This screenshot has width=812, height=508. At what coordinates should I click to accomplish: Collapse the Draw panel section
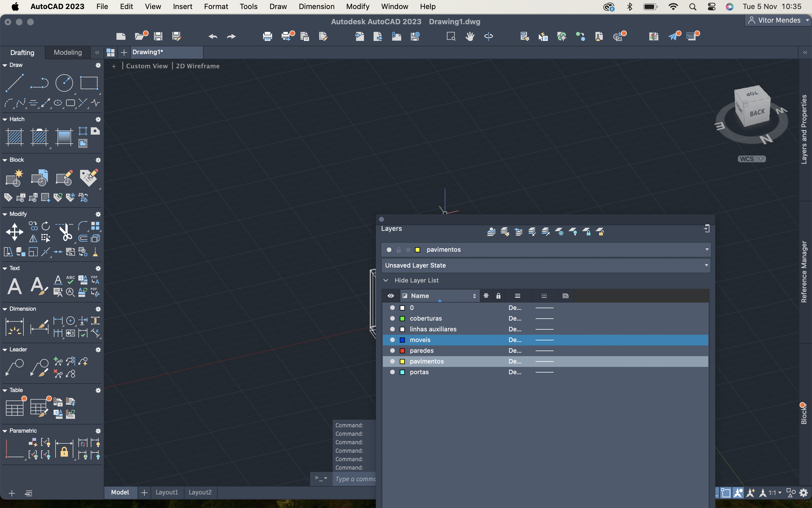point(5,65)
